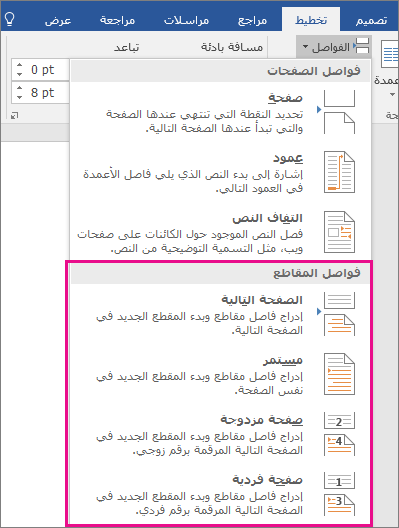Click the text wrapping break icon

click(339, 232)
